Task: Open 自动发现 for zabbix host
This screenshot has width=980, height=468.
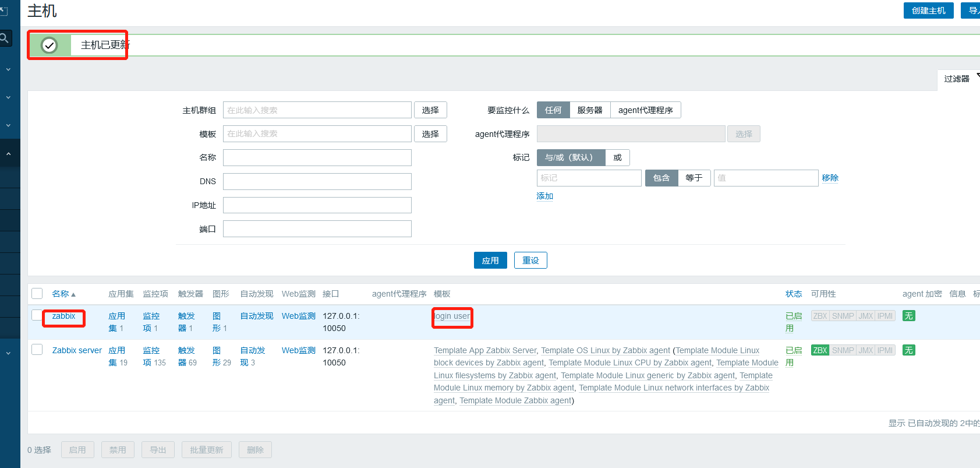Action: tap(257, 316)
